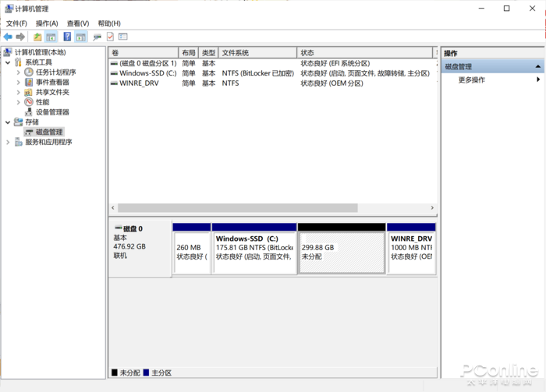546x392 pixels.
Task: Click the list view settings toolbar icon
Action: [123, 37]
